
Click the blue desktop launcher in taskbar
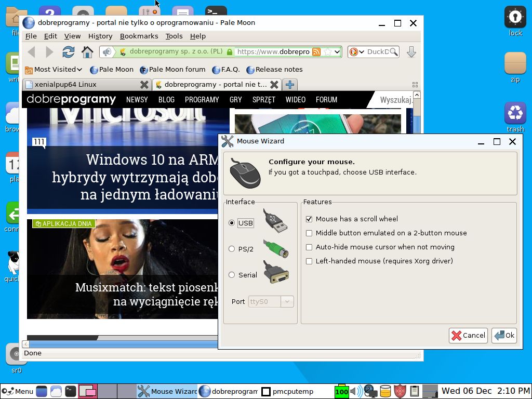coord(42,391)
